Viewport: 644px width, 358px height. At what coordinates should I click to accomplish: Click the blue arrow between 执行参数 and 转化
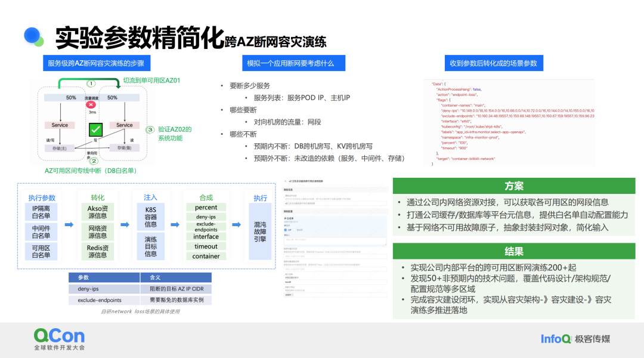pyautogui.click(x=69, y=225)
